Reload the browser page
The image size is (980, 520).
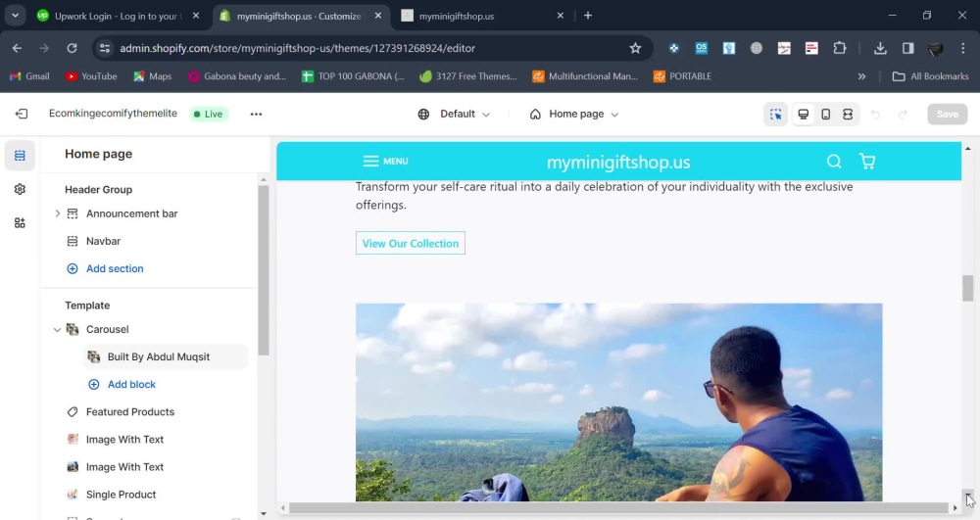[x=72, y=48]
